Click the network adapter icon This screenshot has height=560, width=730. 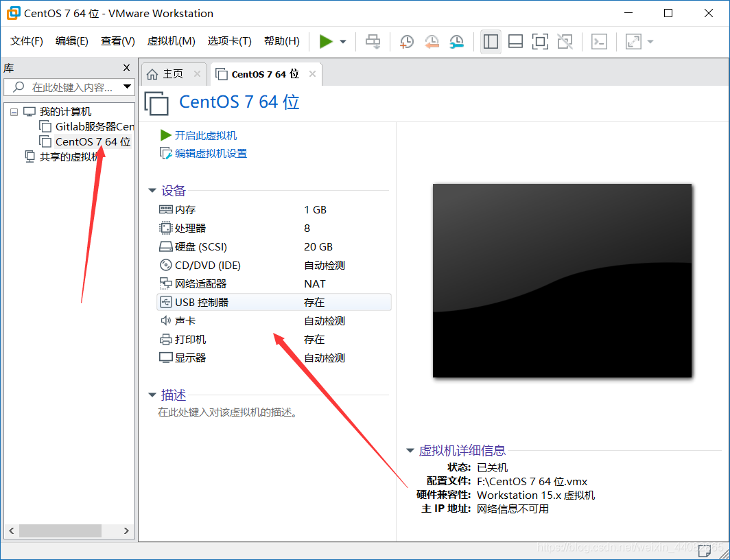(x=166, y=283)
